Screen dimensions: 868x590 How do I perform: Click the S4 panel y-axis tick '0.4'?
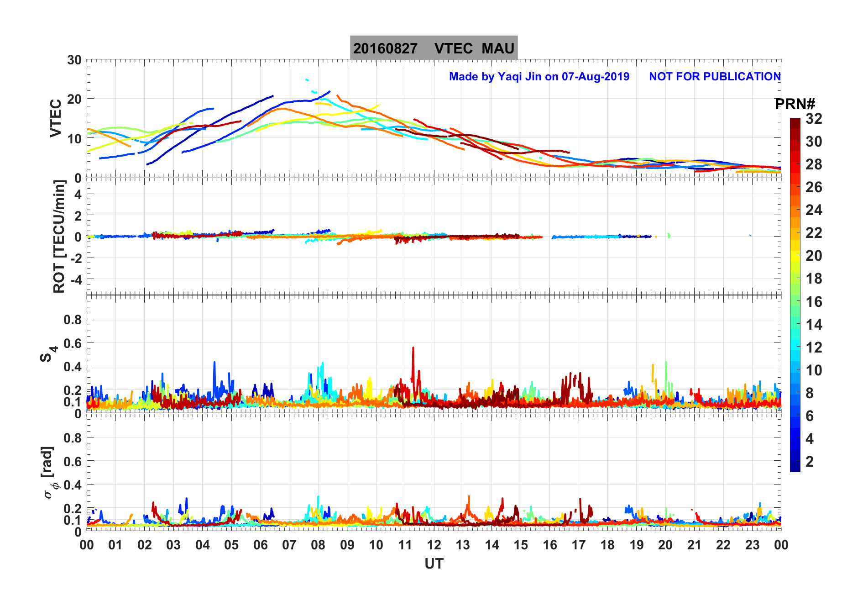pos(73,367)
